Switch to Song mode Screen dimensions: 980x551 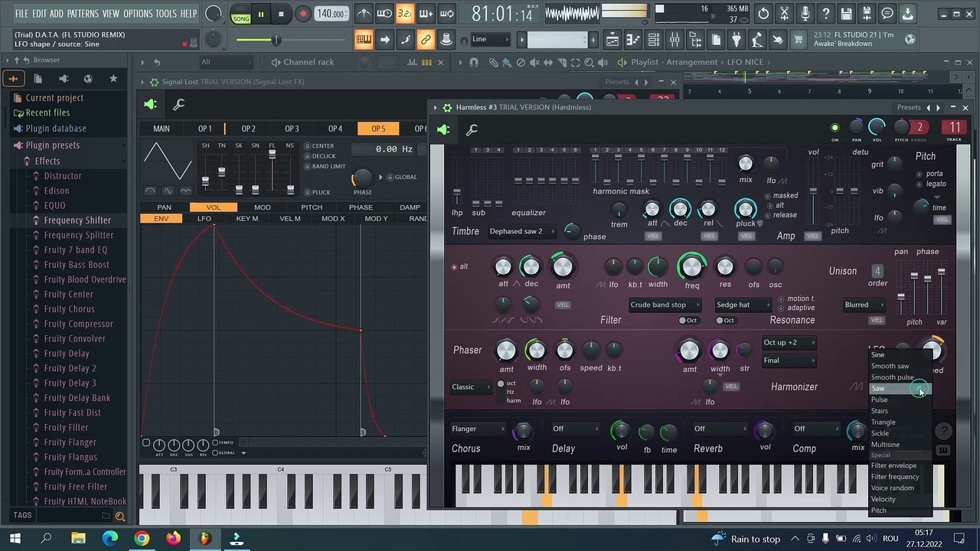click(241, 18)
